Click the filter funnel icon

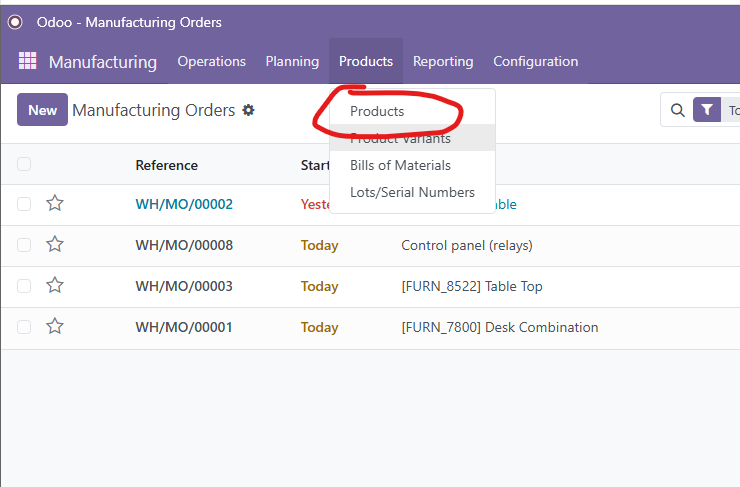tap(707, 110)
